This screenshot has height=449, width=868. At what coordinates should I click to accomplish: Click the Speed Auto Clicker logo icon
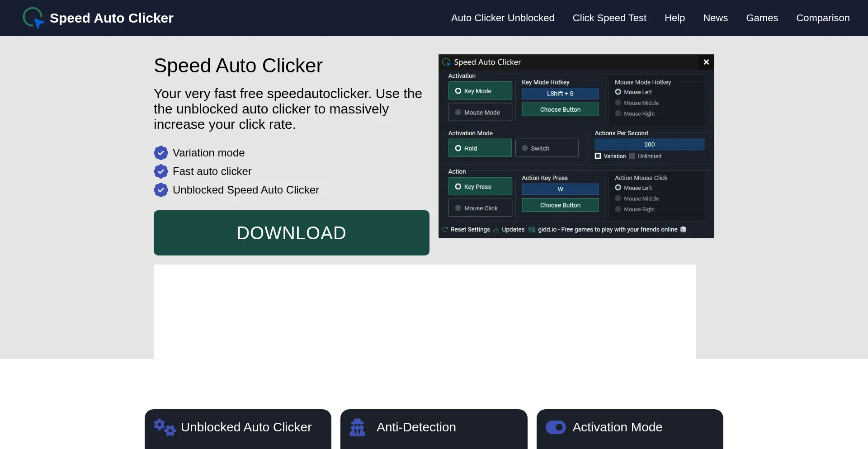point(33,18)
